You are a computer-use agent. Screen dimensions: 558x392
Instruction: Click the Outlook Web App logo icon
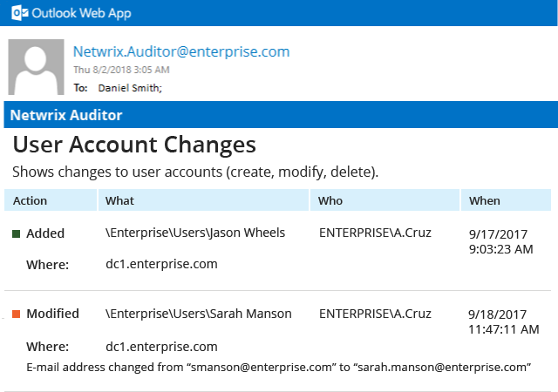pyautogui.click(x=19, y=13)
